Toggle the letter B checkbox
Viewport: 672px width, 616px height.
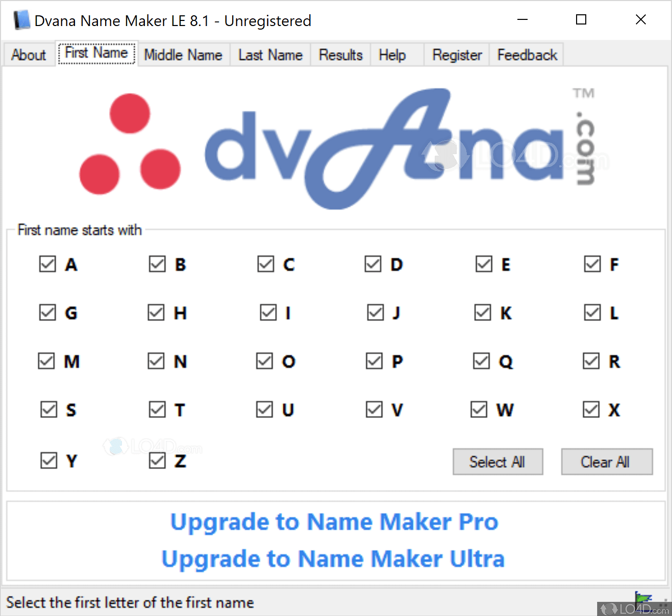click(x=157, y=264)
